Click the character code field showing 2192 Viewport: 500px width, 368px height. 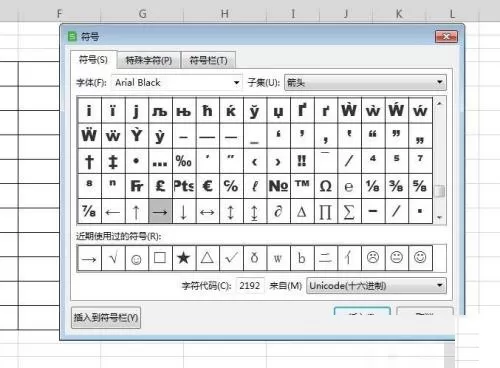tap(250, 286)
